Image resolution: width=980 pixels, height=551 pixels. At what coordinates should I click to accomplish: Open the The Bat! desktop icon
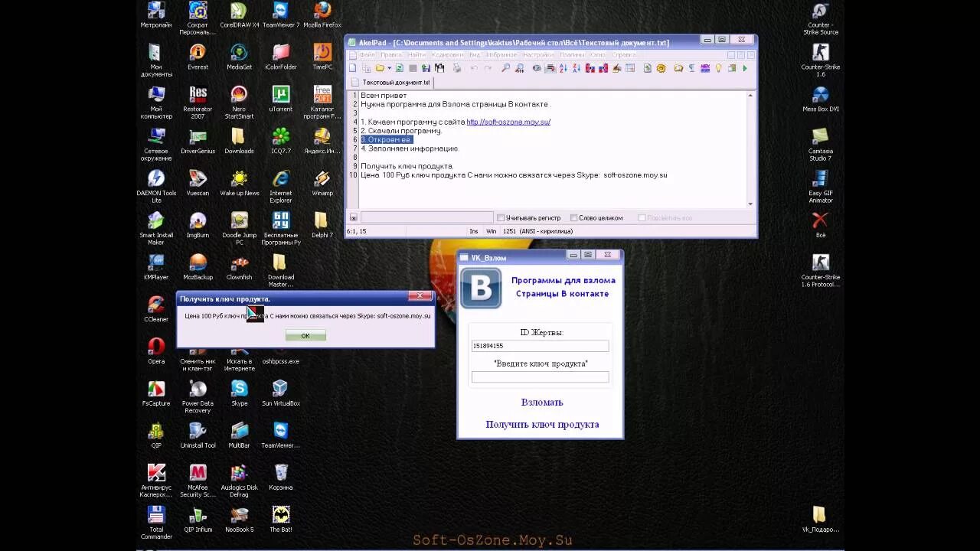click(x=281, y=519)
